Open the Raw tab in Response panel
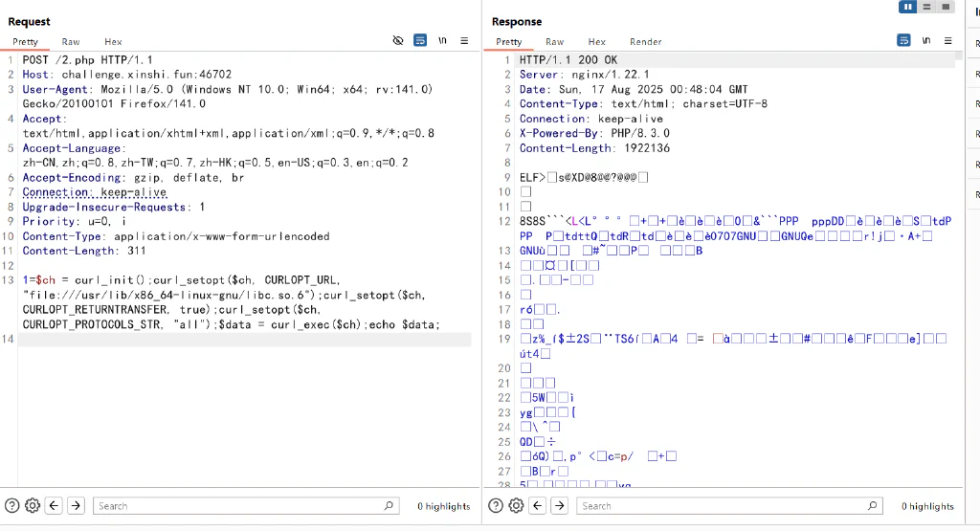Screen dimensions: 980x531 coord(554,42)
